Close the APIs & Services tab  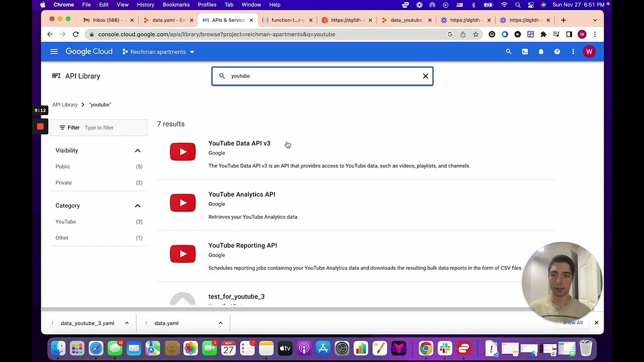point(251,20)
